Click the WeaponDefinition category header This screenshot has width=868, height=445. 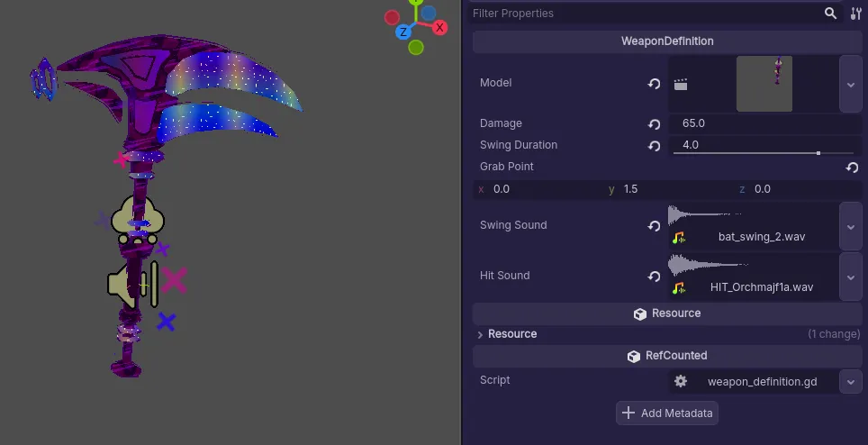(667, 41)
